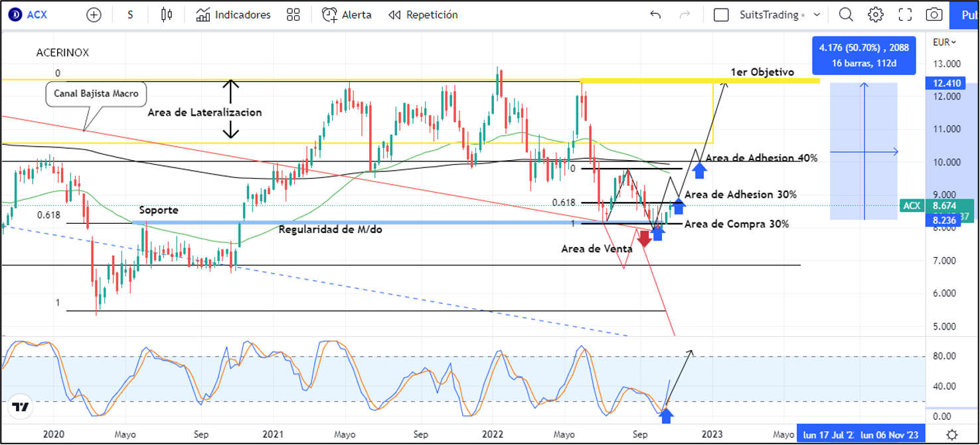Image resolution: width=980 pixels, height=445 pixels.
Task: Click the ACX ticker symbol field
Action: (x=37, y=15)
